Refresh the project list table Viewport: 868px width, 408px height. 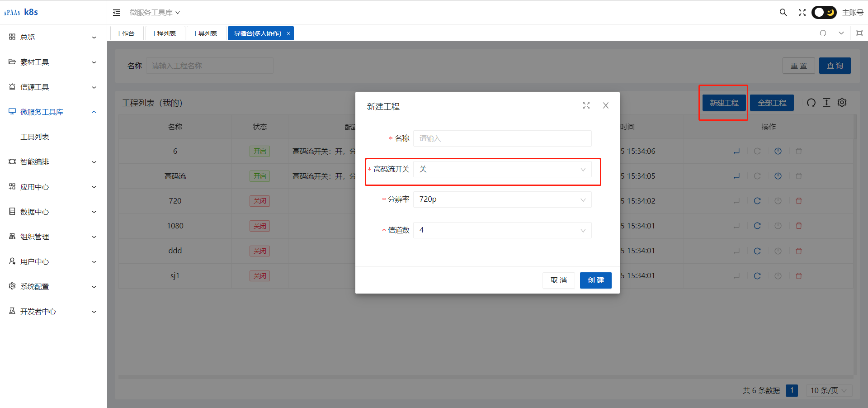click(x=811, y=103)
